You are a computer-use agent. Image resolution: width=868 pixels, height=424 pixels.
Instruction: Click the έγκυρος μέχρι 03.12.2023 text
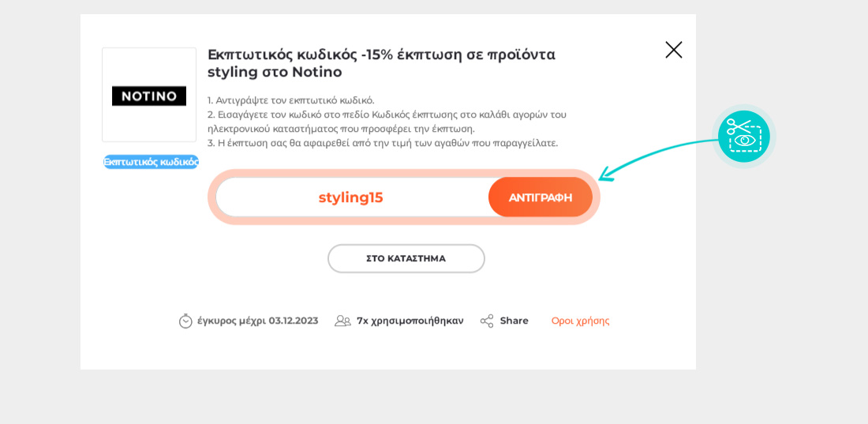(x=257, y=321)
